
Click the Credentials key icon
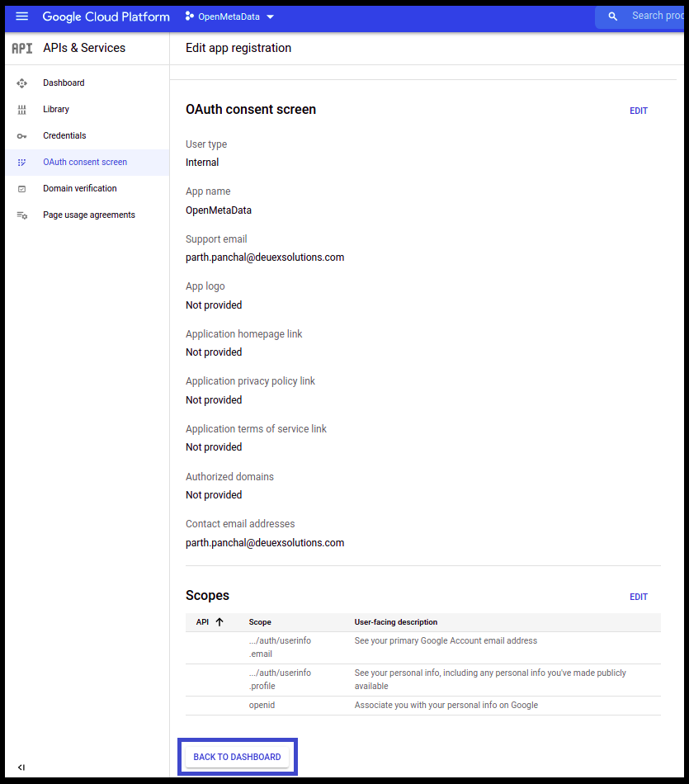[x=21, y=135]
